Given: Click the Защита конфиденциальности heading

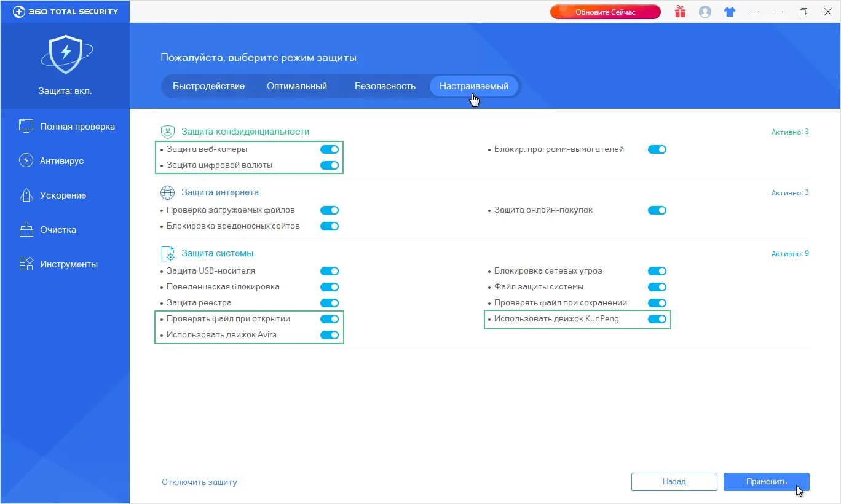Looking at the screenshot, I should (x=245, y=132).
